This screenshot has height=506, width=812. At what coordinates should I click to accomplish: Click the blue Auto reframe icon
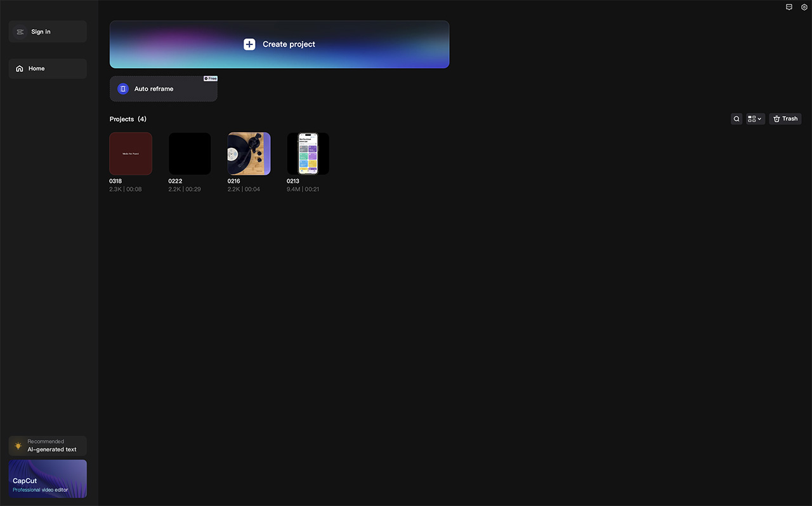pos(123,89)
